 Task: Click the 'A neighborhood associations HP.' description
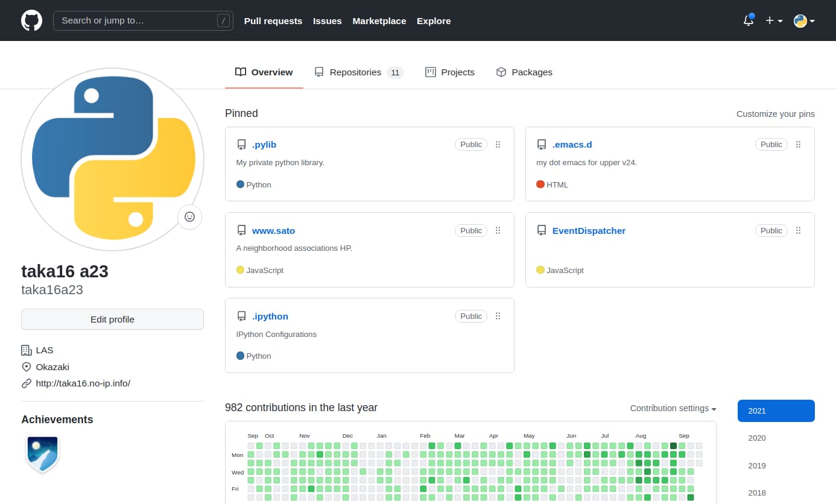[294, 248]
